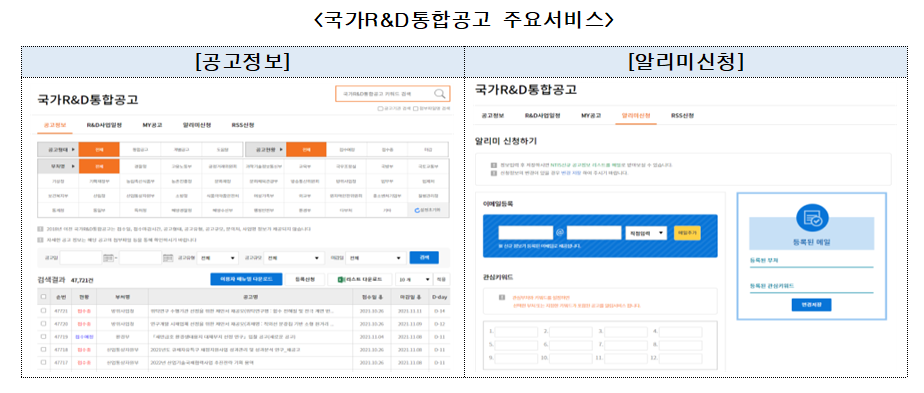Image resolution: width=924 pixels, height=393 pixels.
Task: Click the blue 검색 button
Action: coord(424,257)
